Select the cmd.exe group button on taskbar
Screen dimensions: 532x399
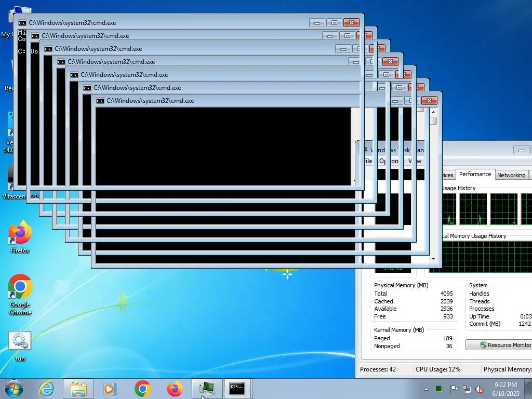pos(237,389)
